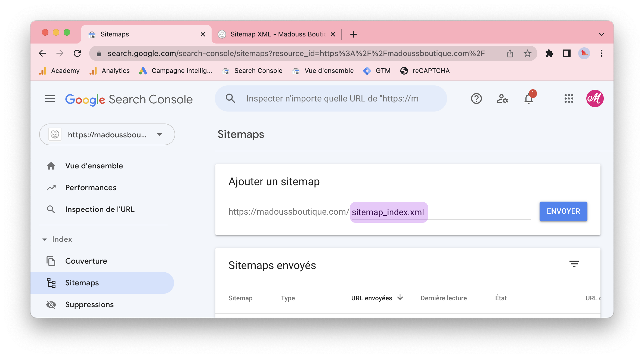The image size is (644, 358).
Task: Bookmark this page with the star icon
Action: click(527, 53)
